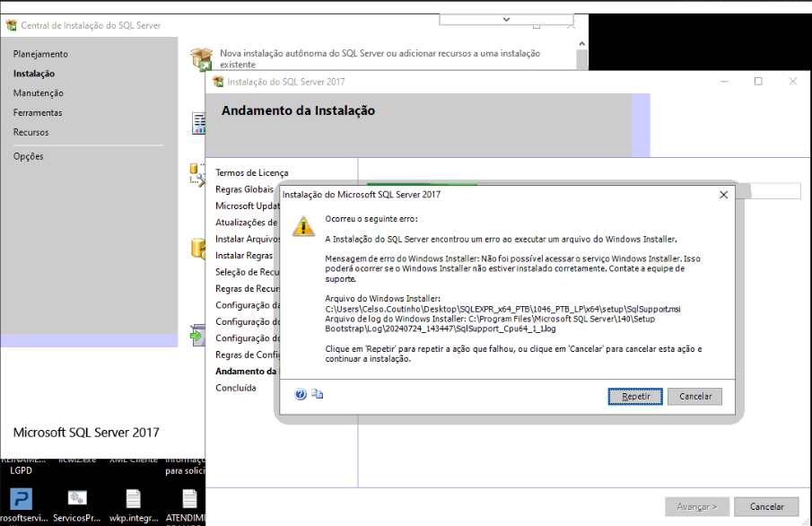Image resolution: width=812 pixels, height=526 pixels.
Task: Select Opções in Installation Center sidebar
Action: point(28,156)
